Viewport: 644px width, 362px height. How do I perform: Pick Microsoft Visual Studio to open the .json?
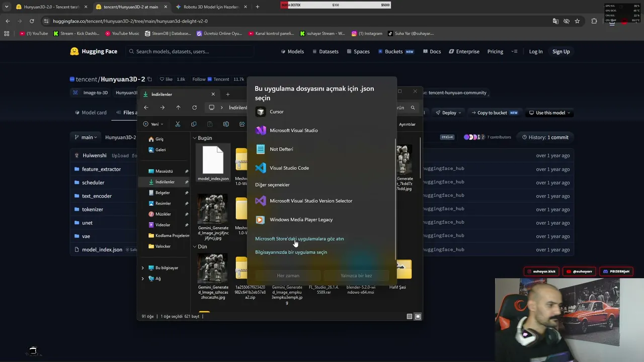click(x=322, y=130)
